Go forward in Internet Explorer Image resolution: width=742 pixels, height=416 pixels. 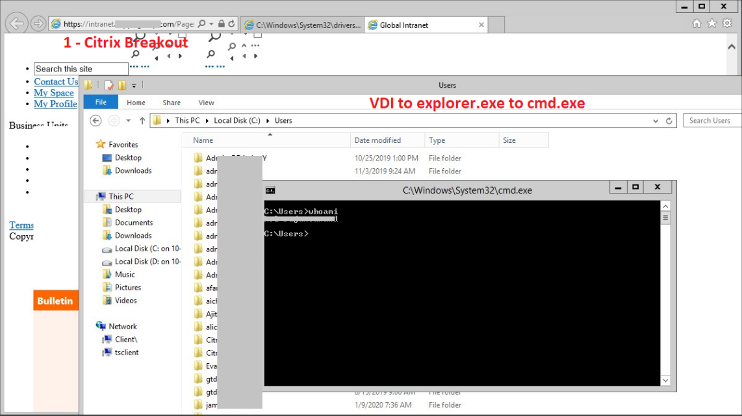(38, 23)
